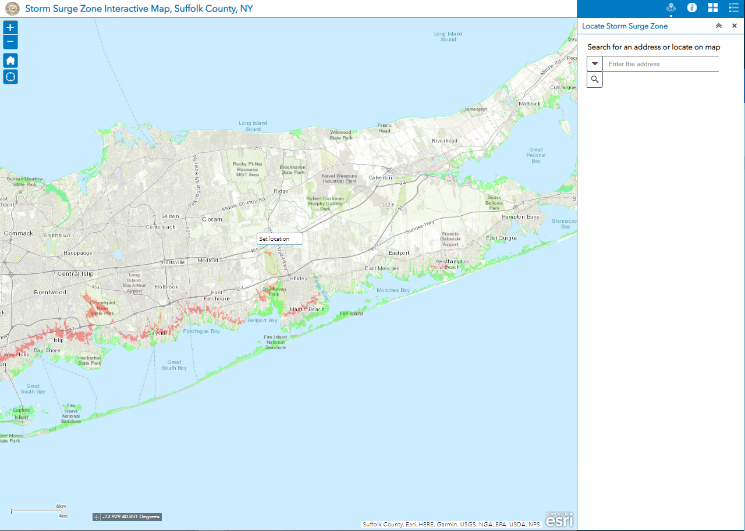
Task: Click the Hampton Bays map label
Action: point(520,217)
